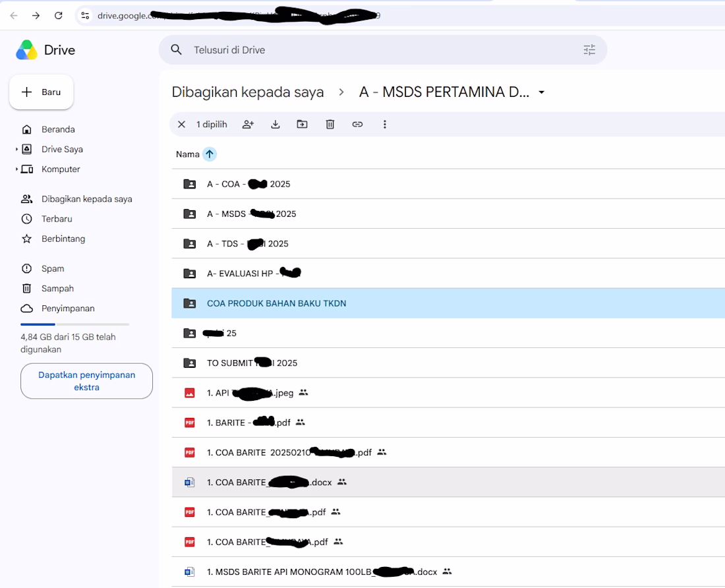
Task: Expand Komputer tree arrow
Action: point(16,169)
